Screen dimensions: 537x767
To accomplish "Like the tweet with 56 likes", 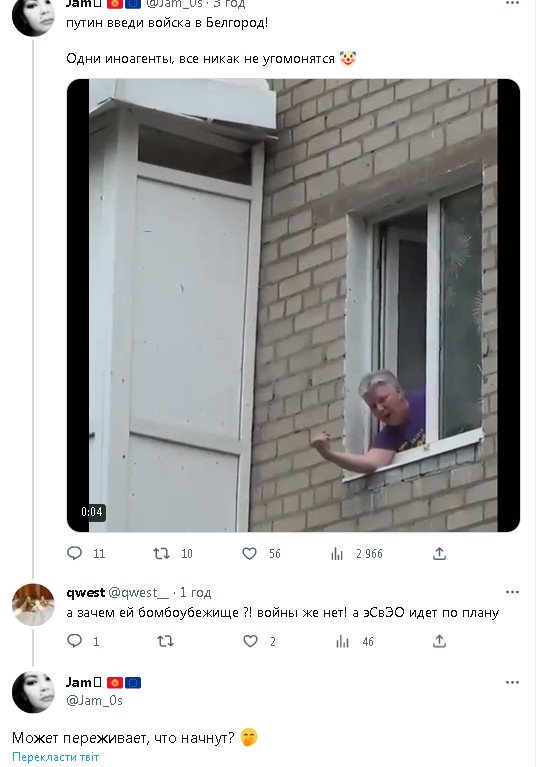I will pyautogui.click(x=249, y=554).
